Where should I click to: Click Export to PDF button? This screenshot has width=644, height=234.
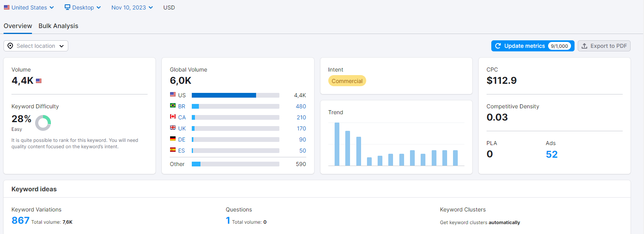[x=604, y=46]
